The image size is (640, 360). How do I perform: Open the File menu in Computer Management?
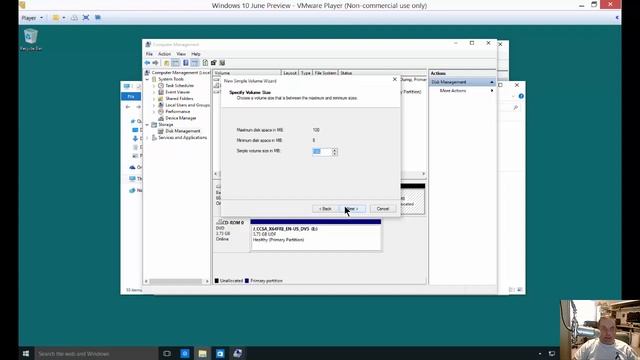click(x=149, y=54)
